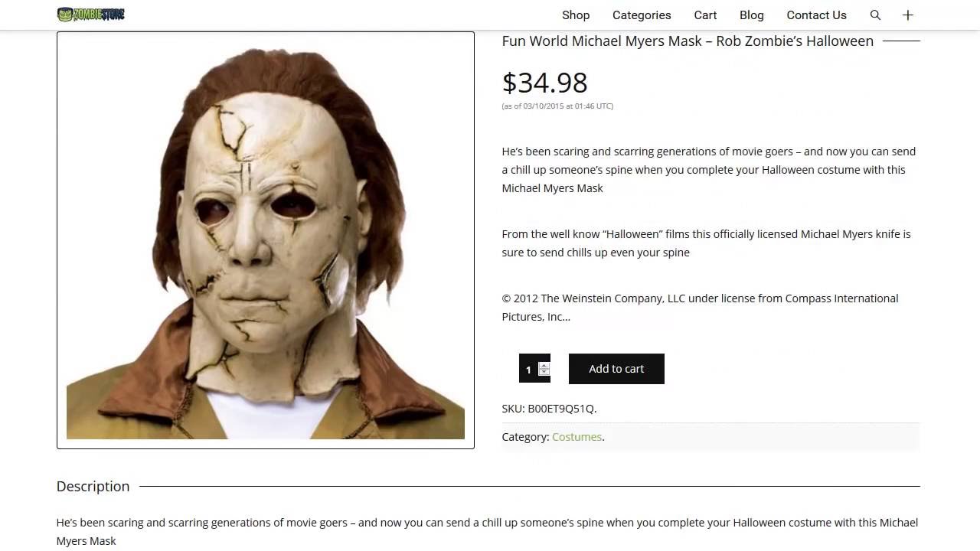Visit the Blog page

click(752, 15)
